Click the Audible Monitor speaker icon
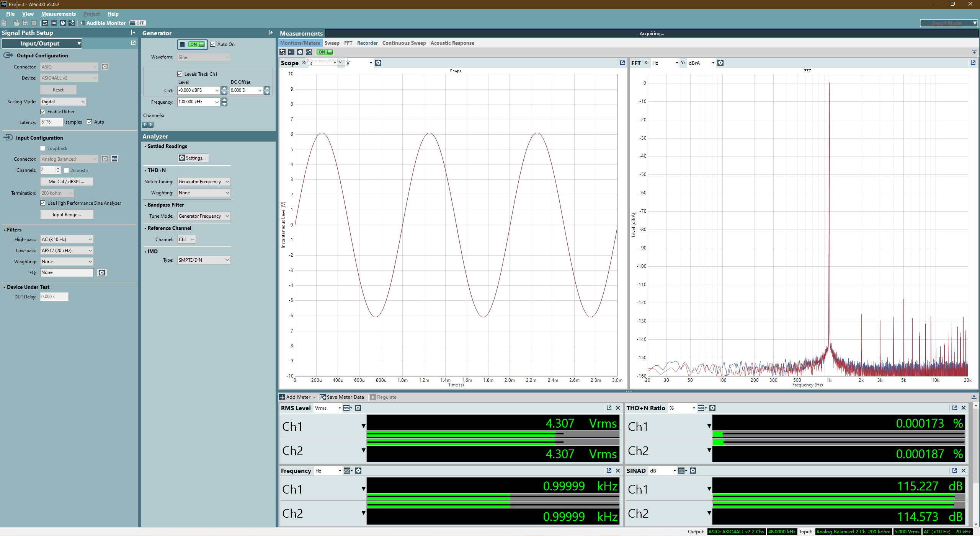The width and height of the screenshot is (980, 536). (82, 23)
